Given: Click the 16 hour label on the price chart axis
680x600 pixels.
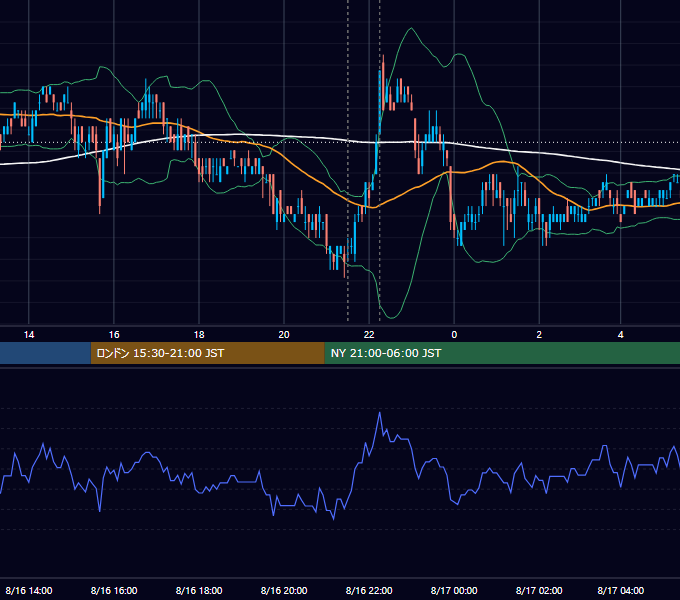Looking at the screenshot, I should click(x=114, y=335).
